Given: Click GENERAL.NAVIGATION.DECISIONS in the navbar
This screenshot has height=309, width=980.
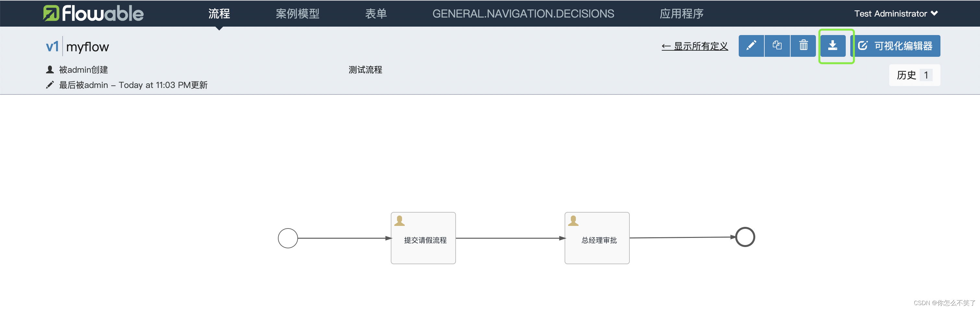Looking at the screenshot, I should [524, 13].
